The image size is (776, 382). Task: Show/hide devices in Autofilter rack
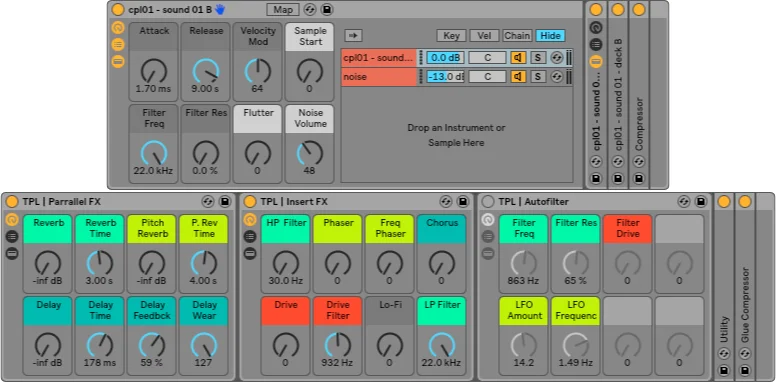[x=488, y=253]
